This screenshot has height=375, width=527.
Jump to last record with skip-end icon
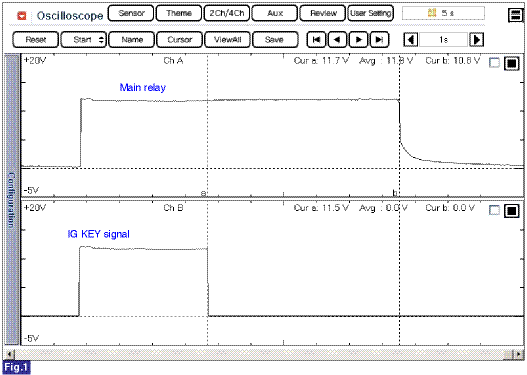379,40
